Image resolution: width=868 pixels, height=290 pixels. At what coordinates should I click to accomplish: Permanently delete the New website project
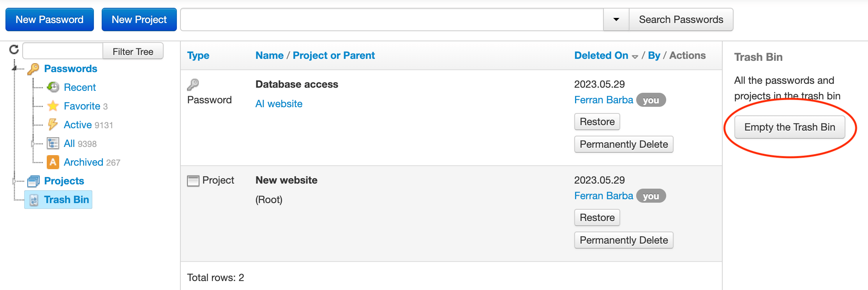(623, 240)
